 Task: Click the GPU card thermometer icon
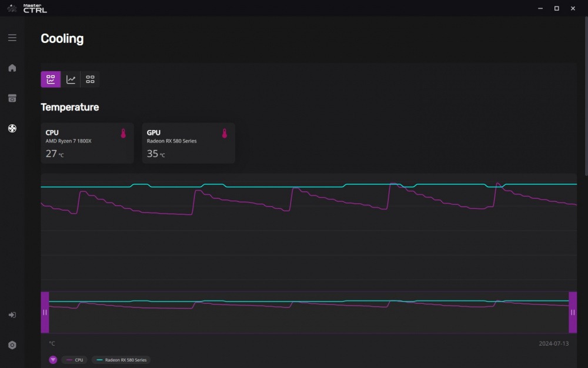[x=224, y=133]
